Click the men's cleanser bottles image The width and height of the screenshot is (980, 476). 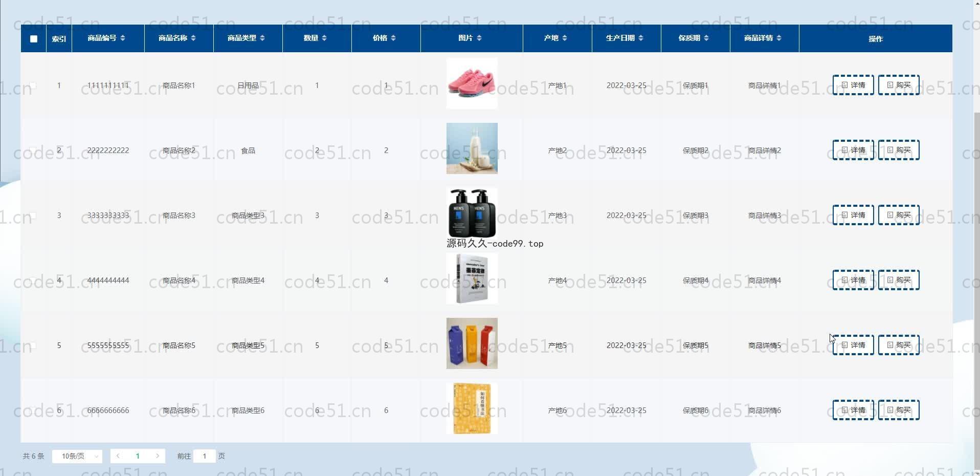pos(472,213)
